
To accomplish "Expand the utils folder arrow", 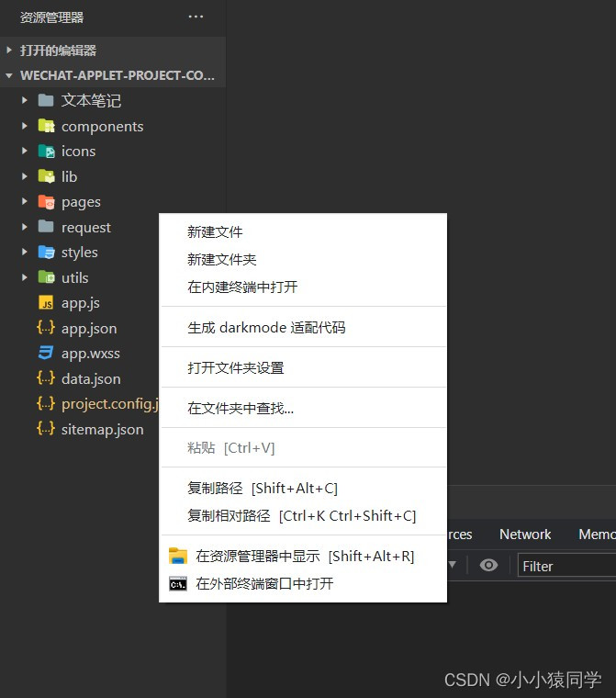I will [25, 277].
